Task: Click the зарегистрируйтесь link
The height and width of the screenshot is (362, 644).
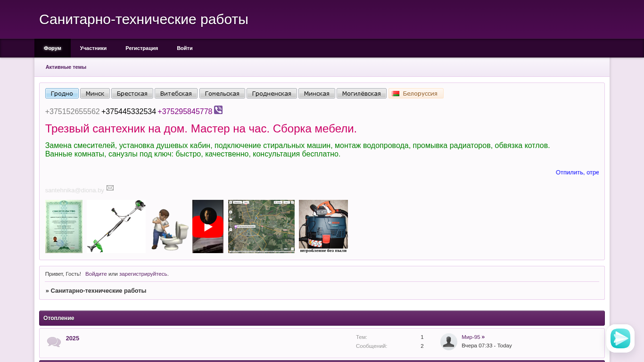Action: [x=143, y=274]
